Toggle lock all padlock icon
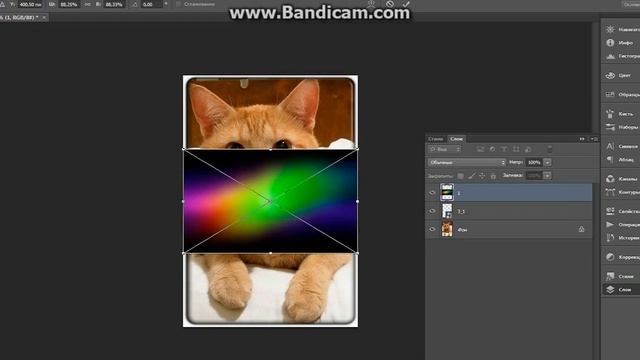The width and height of the screenshot is (640, 360). 493,176
